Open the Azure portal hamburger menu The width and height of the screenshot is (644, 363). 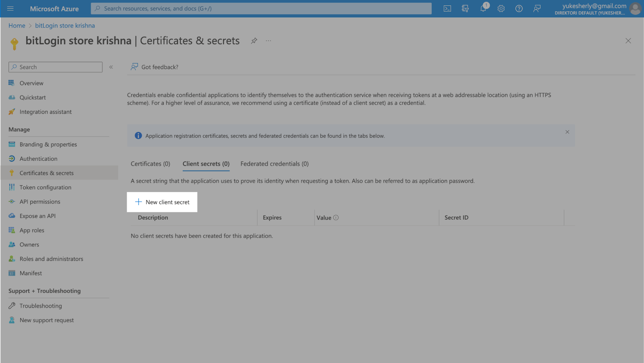[10, 8]
